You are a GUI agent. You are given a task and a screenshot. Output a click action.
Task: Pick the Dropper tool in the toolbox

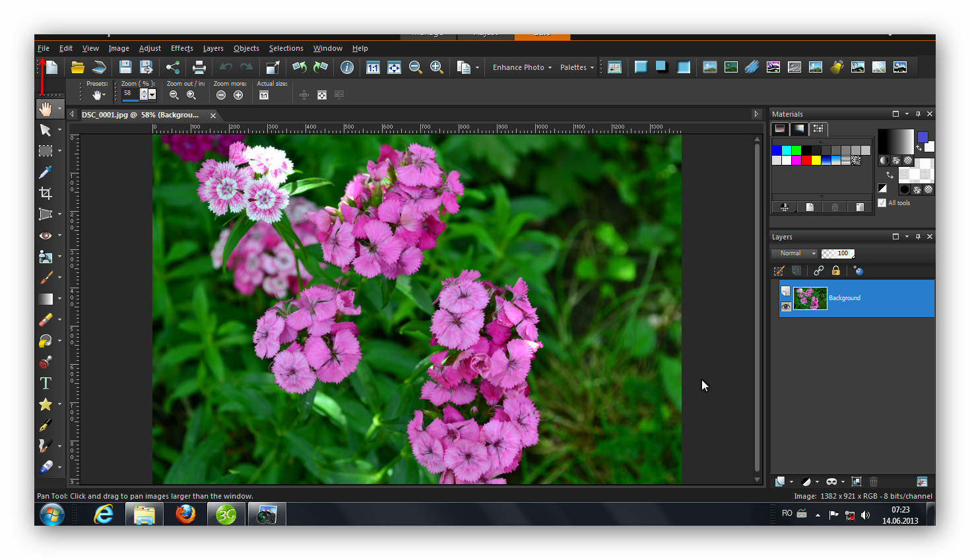coord(46,172)
